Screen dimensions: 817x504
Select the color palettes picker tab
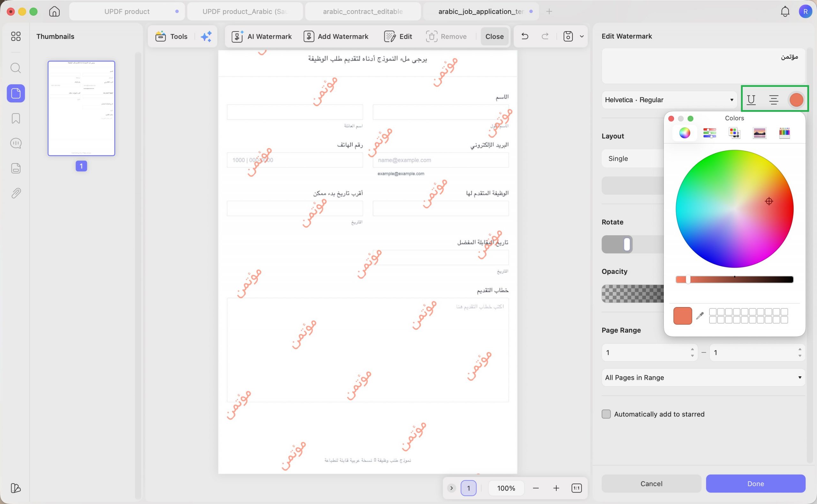coord(734,133)
